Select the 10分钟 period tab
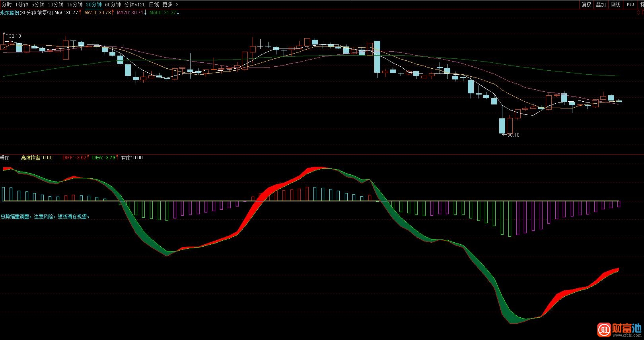Image resolution: width=644 pixels, height=340 pixels. pos(55,4)
